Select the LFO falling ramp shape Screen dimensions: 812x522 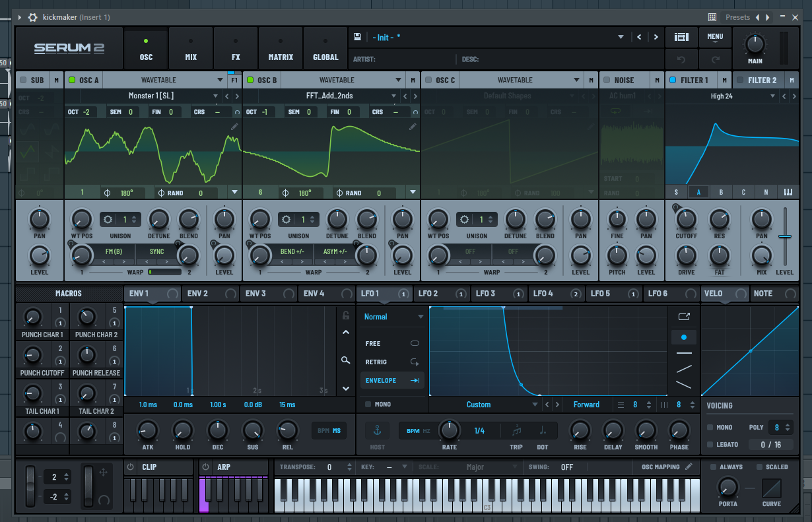684,385
